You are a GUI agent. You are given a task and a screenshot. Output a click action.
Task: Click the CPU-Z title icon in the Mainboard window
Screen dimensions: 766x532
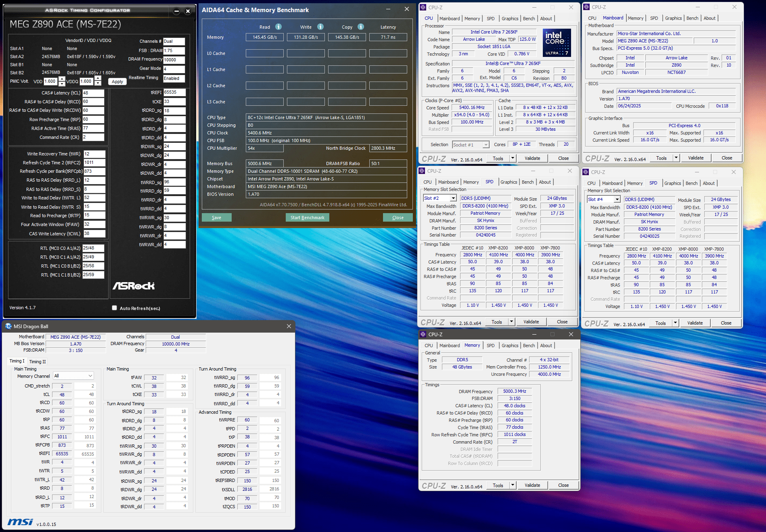tap(586, 7)
